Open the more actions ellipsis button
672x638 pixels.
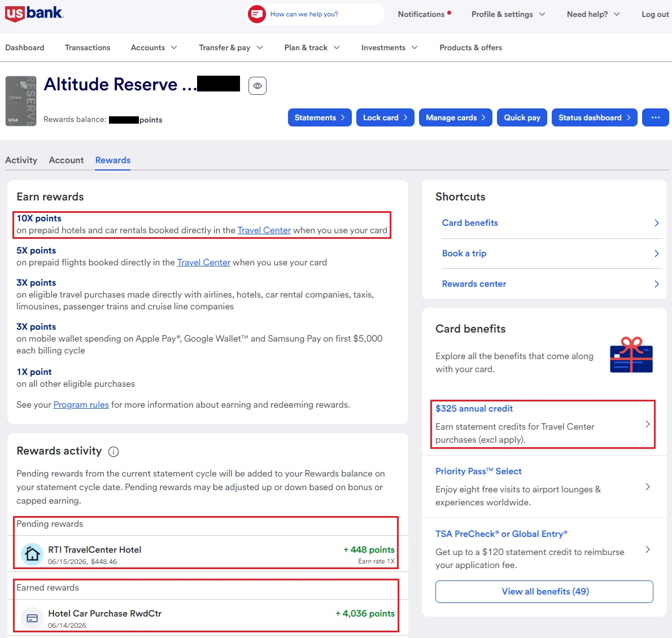655,117
